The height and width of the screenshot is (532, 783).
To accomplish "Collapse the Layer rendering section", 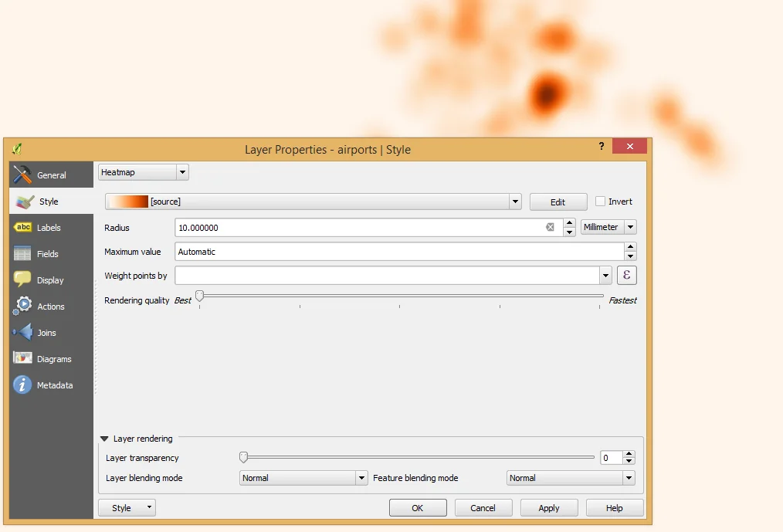I will coord(104,439).
